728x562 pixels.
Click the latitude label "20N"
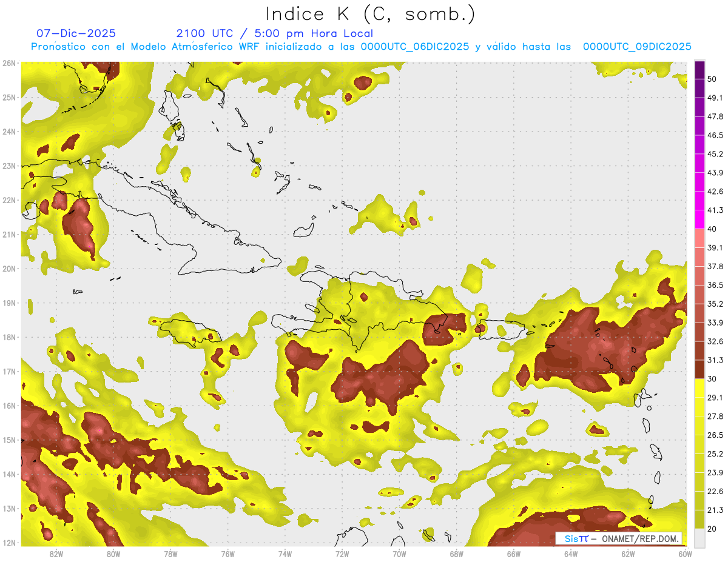pyautogui.click(x=9, y=269)
